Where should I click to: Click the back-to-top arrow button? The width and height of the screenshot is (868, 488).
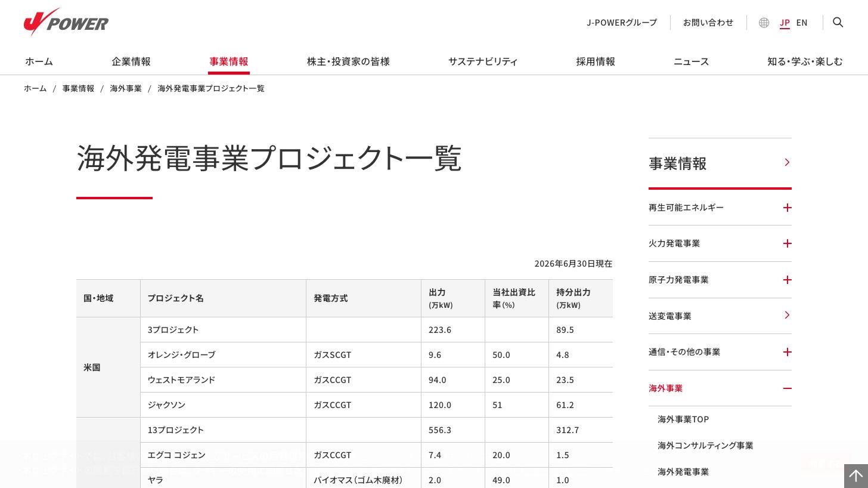856,476
